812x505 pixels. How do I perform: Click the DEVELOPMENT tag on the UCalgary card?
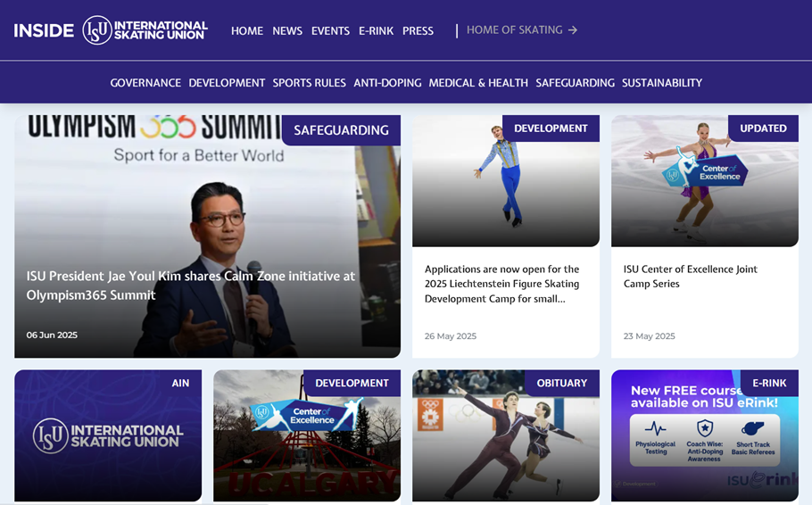point(352,384)
